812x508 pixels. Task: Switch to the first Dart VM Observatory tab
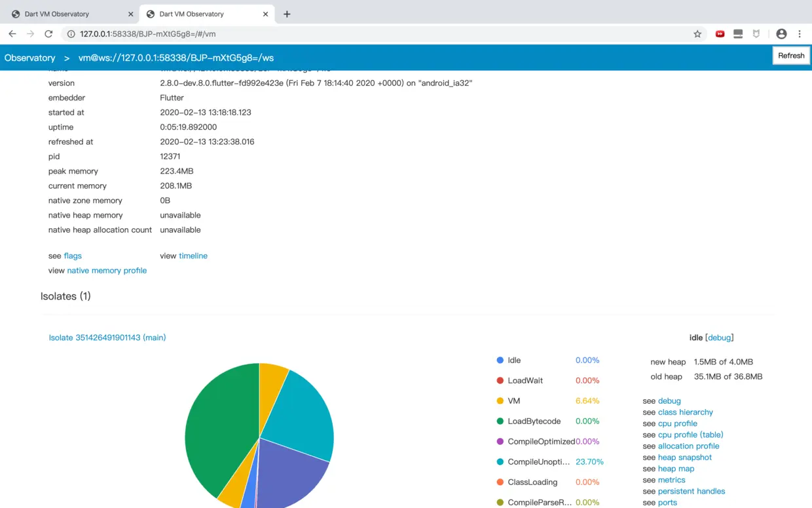pyautogui.click(x=70, y=14)
